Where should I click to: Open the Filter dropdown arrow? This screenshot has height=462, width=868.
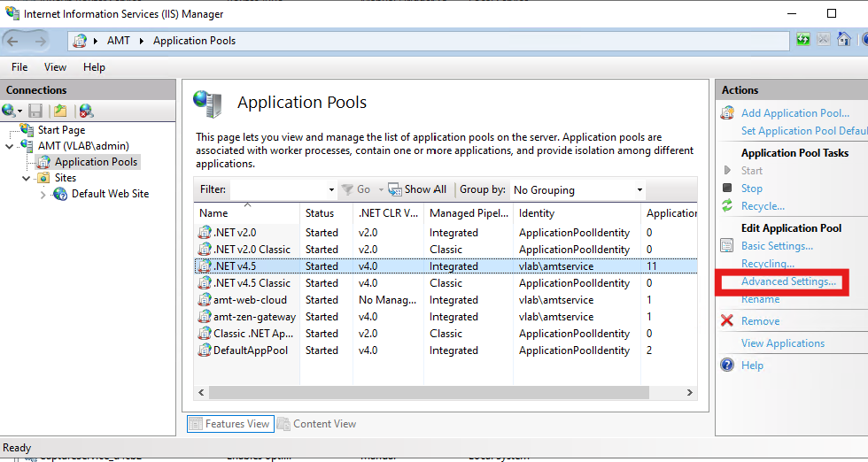331,189
